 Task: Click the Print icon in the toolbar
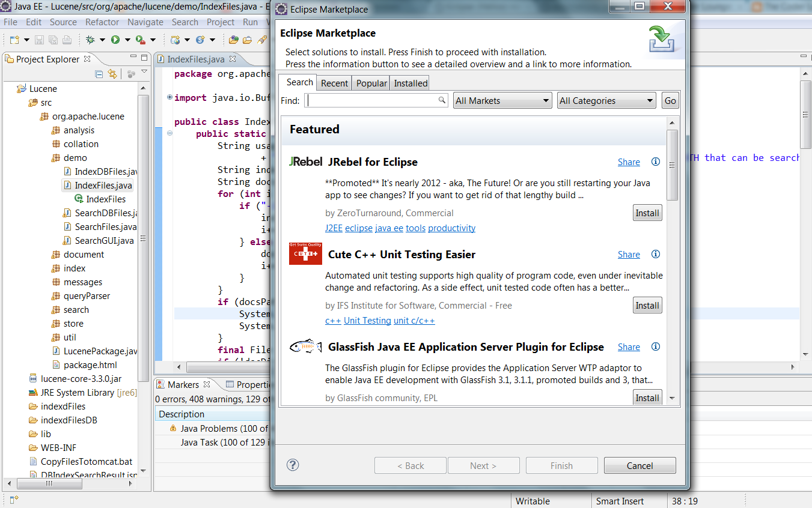66,40
